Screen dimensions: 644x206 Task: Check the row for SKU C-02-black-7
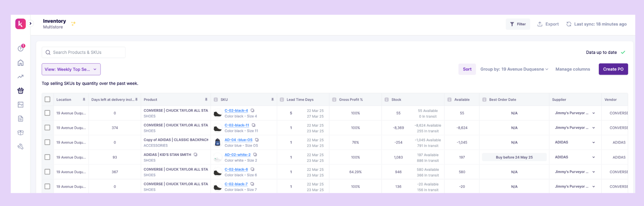tap(47, 187)
